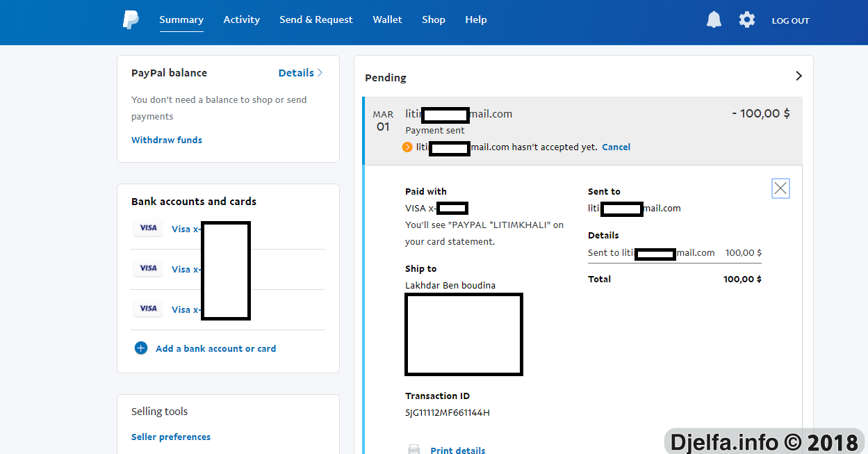Click the name Lakhdar Ben boudina
868x454 pixels.
[x=450, y=285]
